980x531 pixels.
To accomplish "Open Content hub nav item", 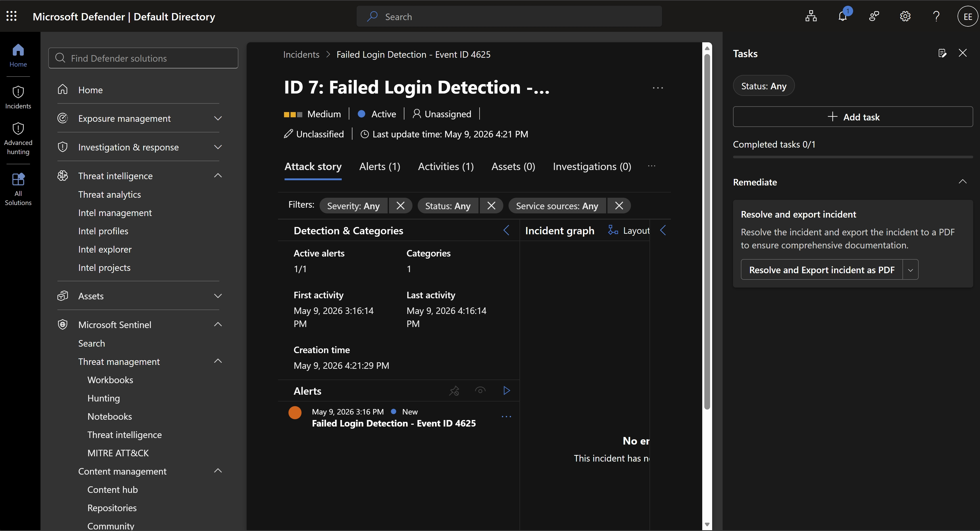I will (x=112, y=489).
